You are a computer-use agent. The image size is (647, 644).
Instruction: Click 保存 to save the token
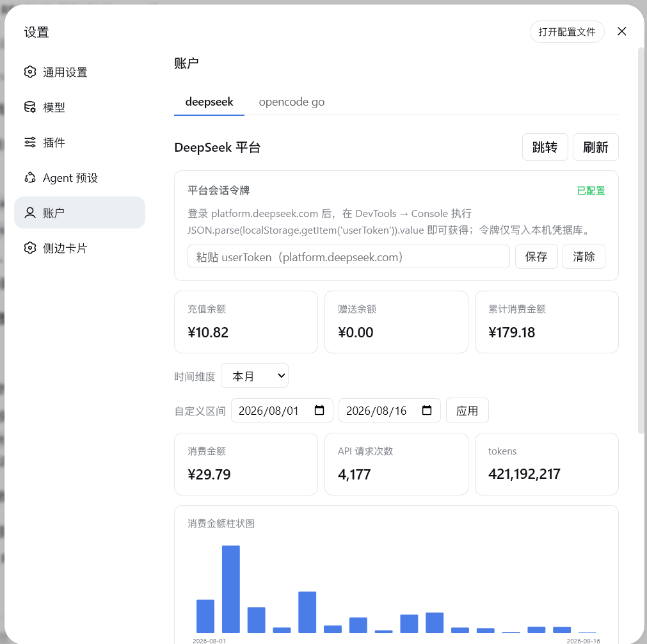click(x=536, y=256)
